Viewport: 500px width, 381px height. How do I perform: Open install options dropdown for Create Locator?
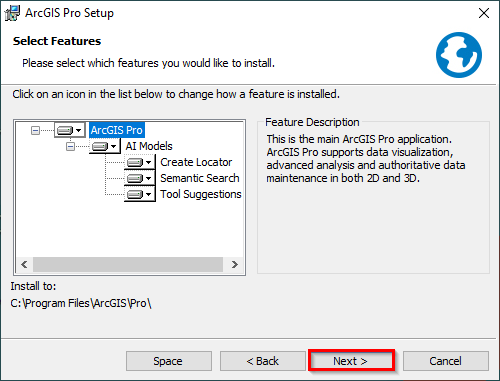click(149, 162)
